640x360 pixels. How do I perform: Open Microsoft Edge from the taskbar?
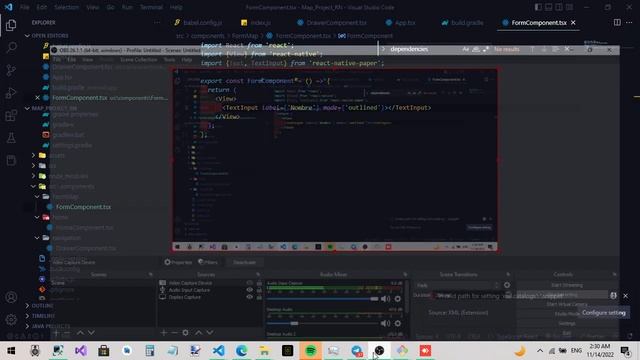(241, 351)
